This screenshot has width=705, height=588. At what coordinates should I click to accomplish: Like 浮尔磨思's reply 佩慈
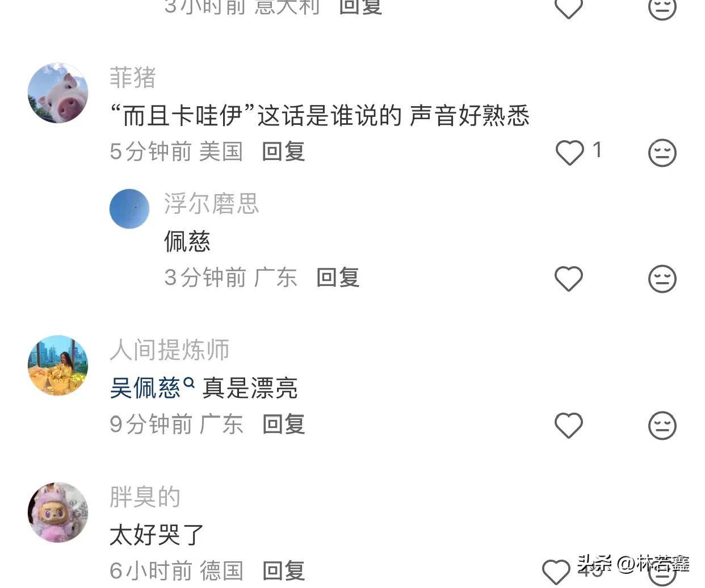tap(569, 279)
